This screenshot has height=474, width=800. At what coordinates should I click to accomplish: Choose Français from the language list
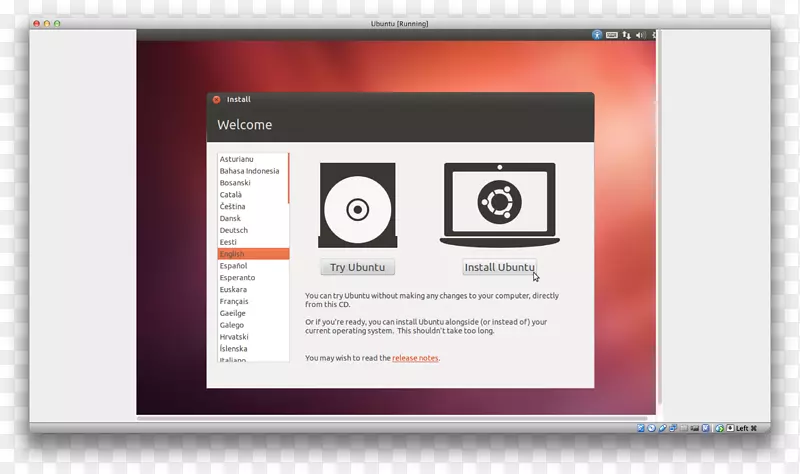click(253, 301)
